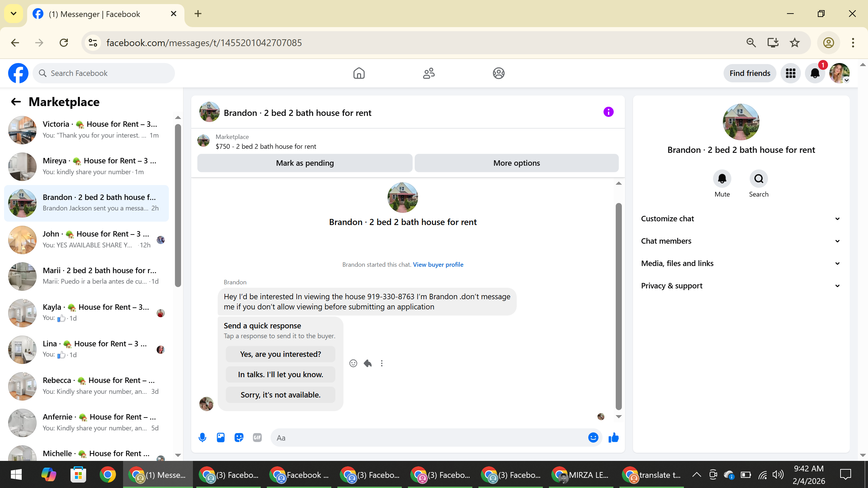
Task: Reply to Brandon's message arrow icon
Action: click(368, 363)
